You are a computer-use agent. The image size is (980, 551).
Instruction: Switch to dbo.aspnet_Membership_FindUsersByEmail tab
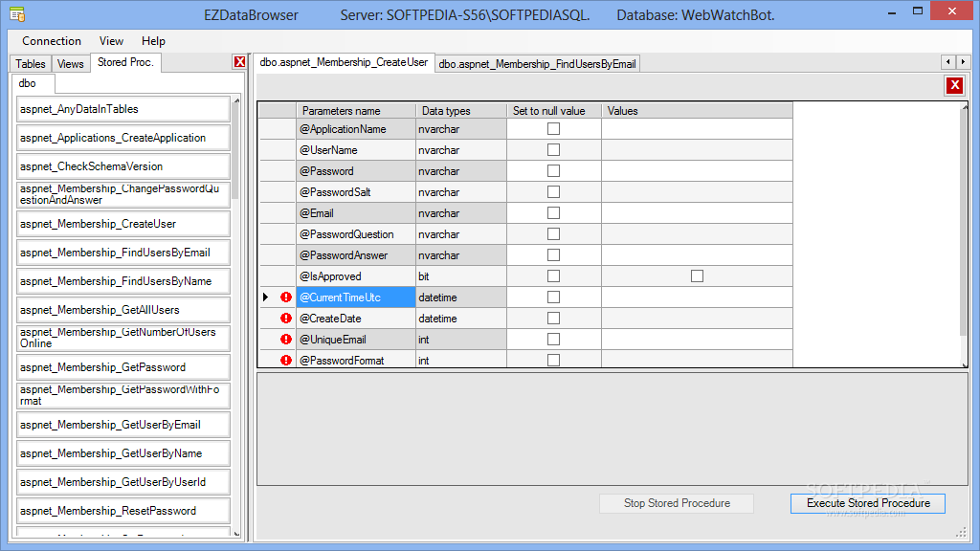pyautogui.click(x=538, y=64)
